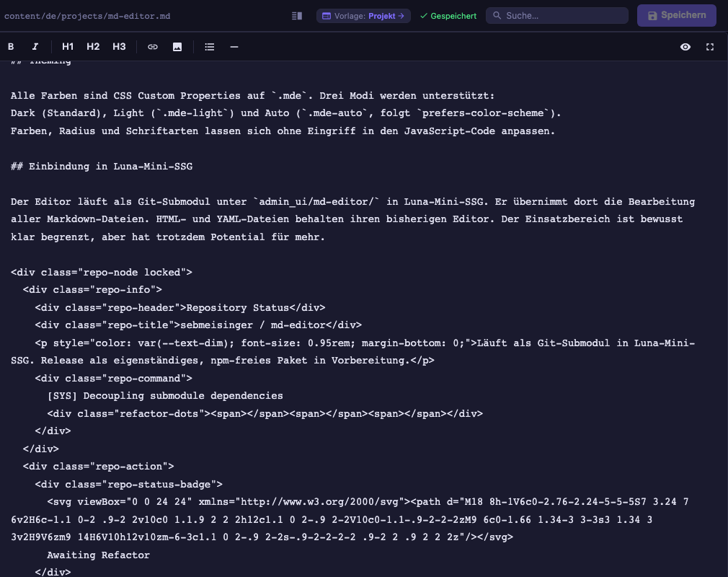Image resolution: width=728 pixels, height=577 pixels.
Task: Click line '<div class="repo-status-badge">'
Action: pyautogui.click(x=128, y=484)
